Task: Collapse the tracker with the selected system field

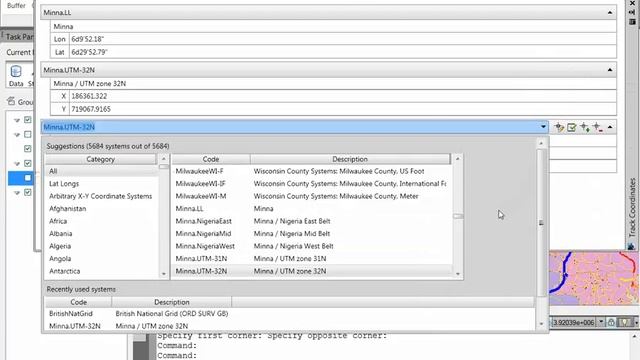Action: click(610, 127)
